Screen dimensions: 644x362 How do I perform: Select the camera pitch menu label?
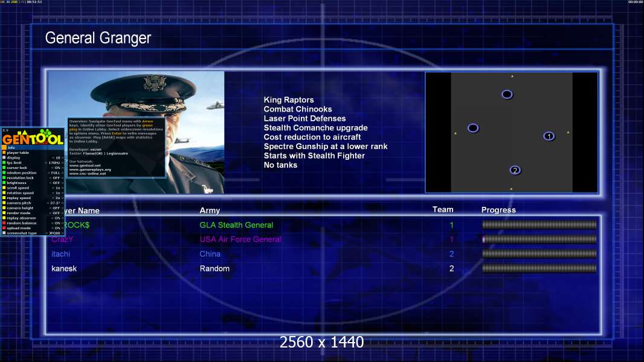(x=19, y=203)
